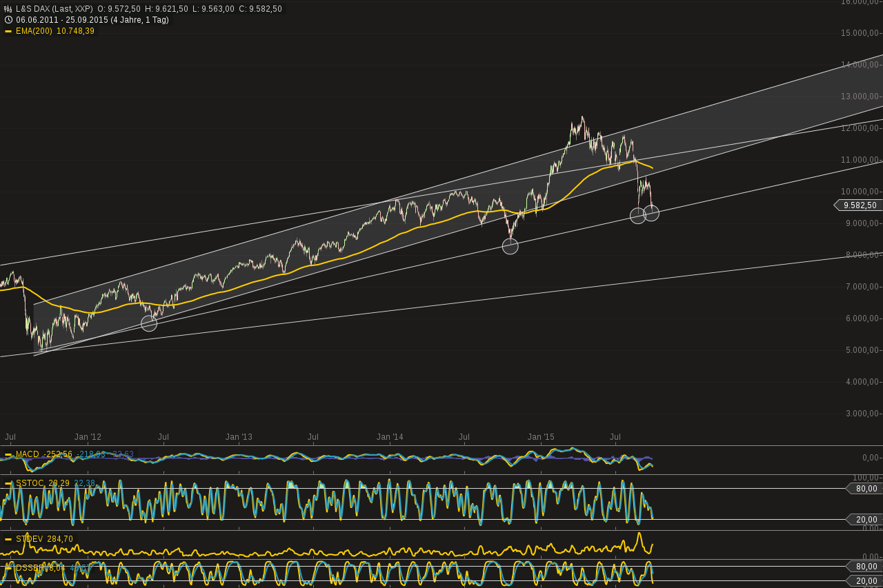Toggle visibility of the MACD panel
883x588 pixels.
(9, 454)
